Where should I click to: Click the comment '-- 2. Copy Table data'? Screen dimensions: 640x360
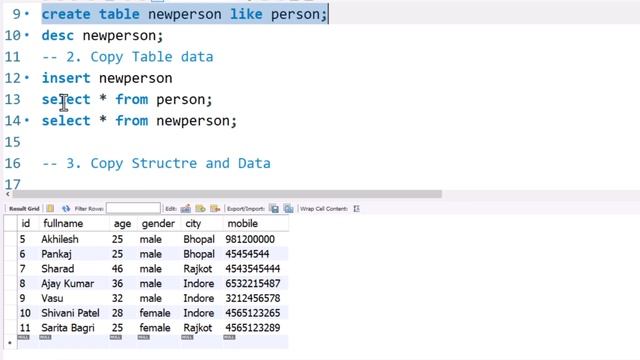click(127, 57)
